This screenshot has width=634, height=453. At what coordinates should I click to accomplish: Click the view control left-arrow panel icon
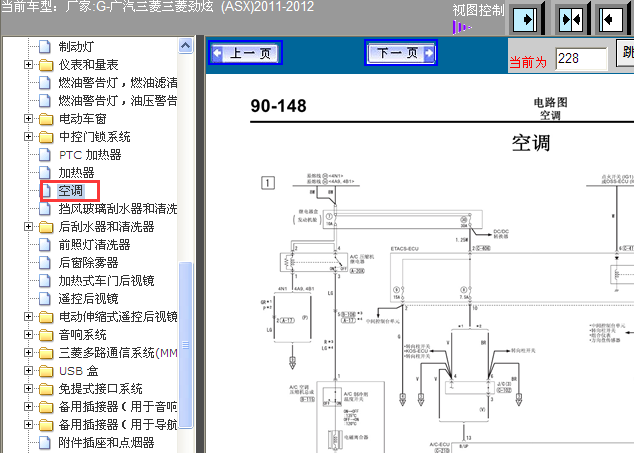click(610, 19)
